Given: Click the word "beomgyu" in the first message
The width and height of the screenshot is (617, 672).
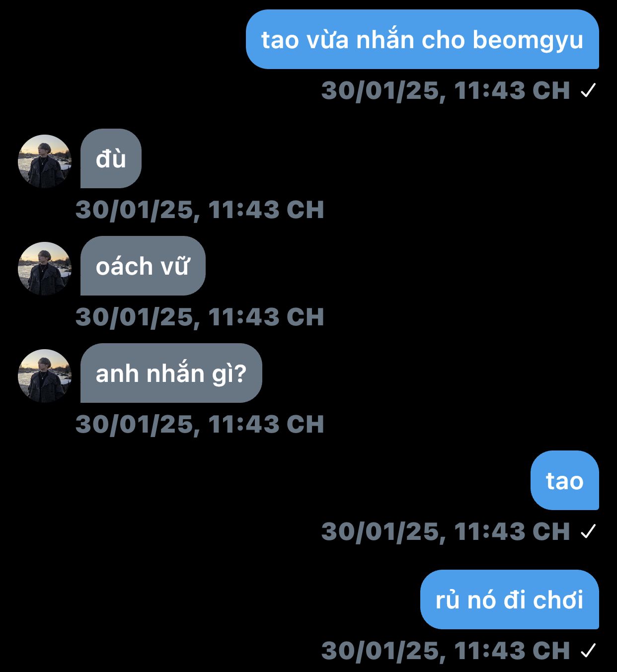Looking at the screenshot, I should (528, 41).
